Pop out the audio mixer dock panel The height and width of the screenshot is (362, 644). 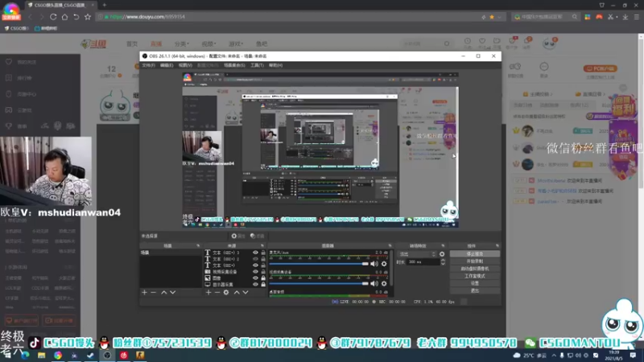390,246
